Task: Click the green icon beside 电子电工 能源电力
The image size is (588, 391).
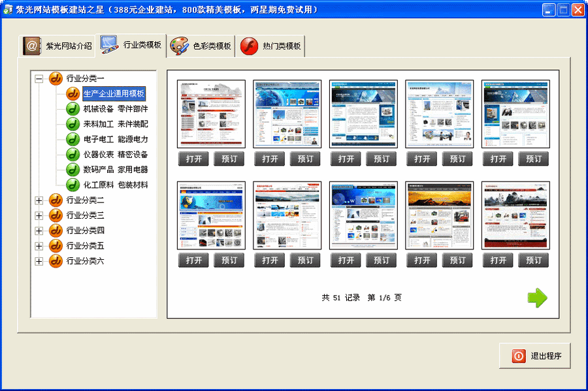Action: [x=71, y=139]
